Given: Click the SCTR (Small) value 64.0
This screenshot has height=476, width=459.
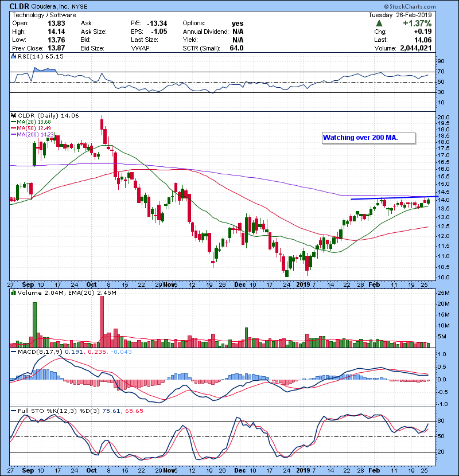Looking at the screenshot, I should [237, 48].
